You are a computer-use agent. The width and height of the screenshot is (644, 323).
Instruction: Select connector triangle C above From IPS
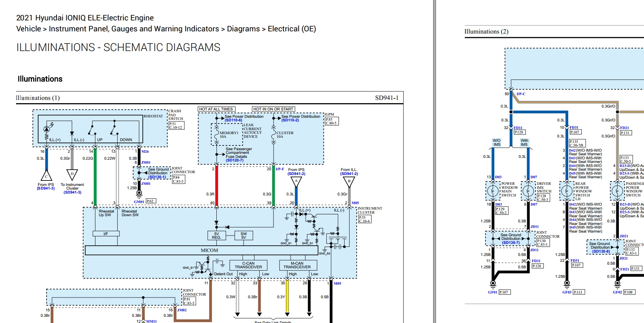tap(46, 176)
